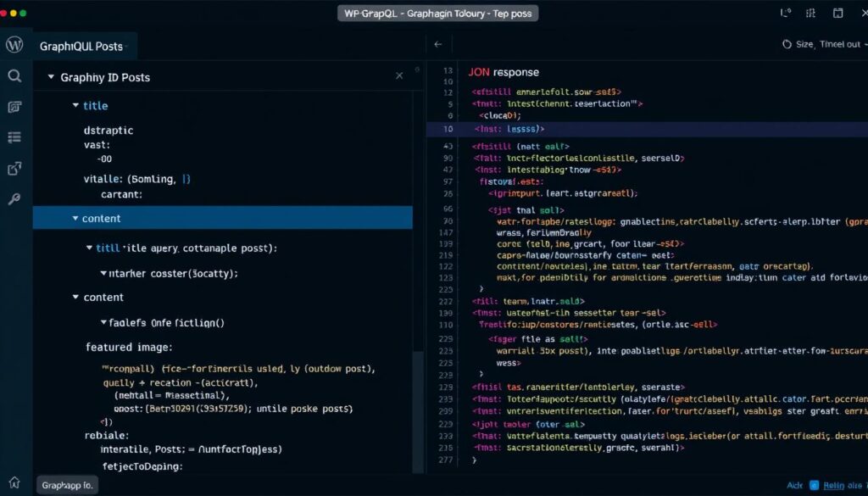Collapse the title field node
The width and height of the screenshot is (868, 496).
pyautogui.click(x=75, y=105)
